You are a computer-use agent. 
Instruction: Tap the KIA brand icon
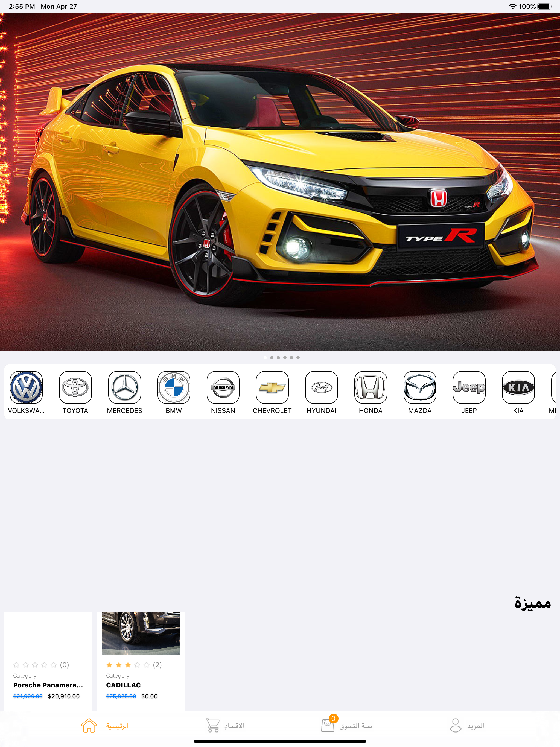[x=518, y=387]
